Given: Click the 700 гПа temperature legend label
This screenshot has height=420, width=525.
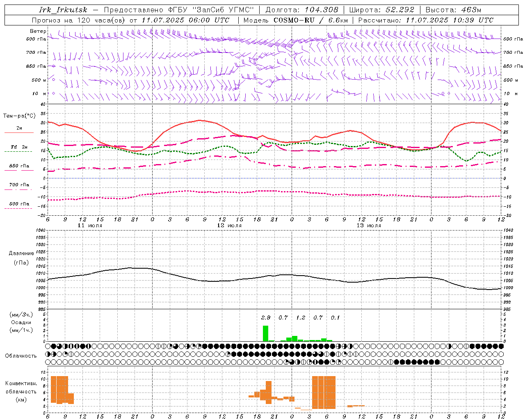Looking at the screenshot, I should click(x=19, y=185).
